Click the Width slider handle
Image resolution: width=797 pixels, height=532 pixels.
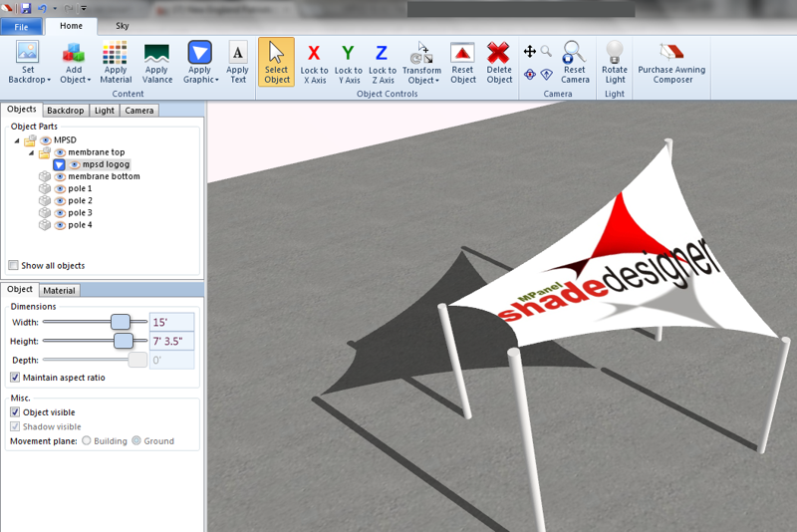tap(121, 322)
